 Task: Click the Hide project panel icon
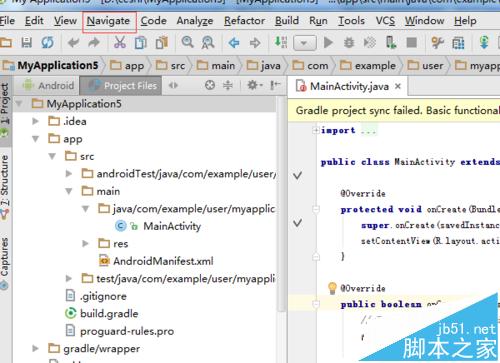point(275,85)
